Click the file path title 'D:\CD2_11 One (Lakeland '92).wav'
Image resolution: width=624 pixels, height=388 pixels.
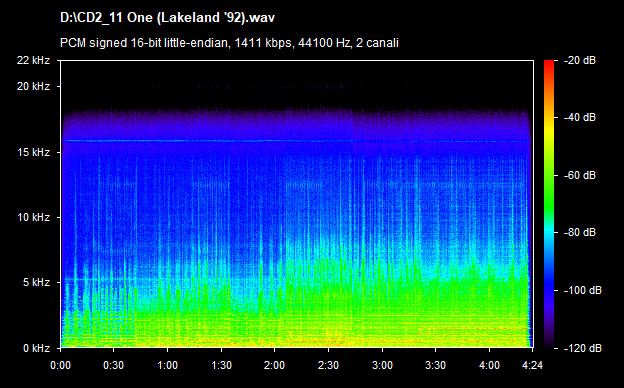(168, 18)
